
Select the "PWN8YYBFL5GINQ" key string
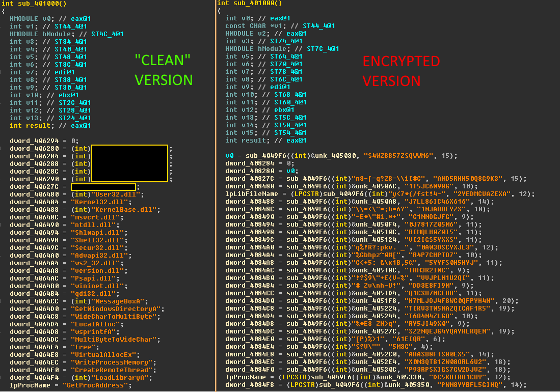click(x=470, y=385)
